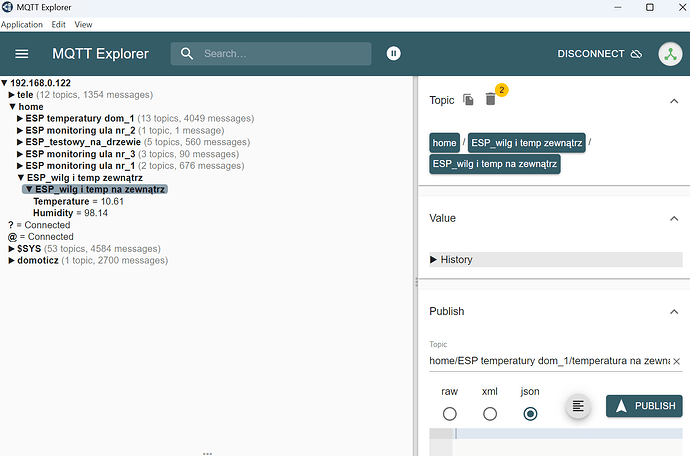Image resolution: width=690 pixels, height=456 pixels.
Task: Open the View menu
Action: [x=83, y=25]
